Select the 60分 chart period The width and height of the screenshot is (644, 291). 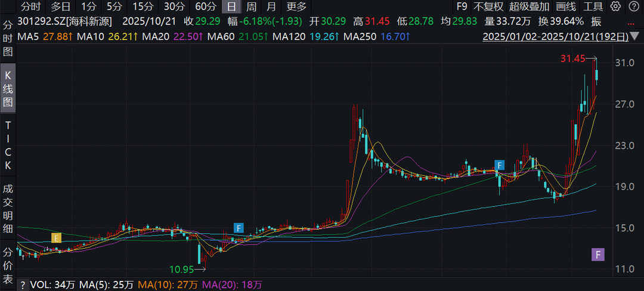[205, 7]
